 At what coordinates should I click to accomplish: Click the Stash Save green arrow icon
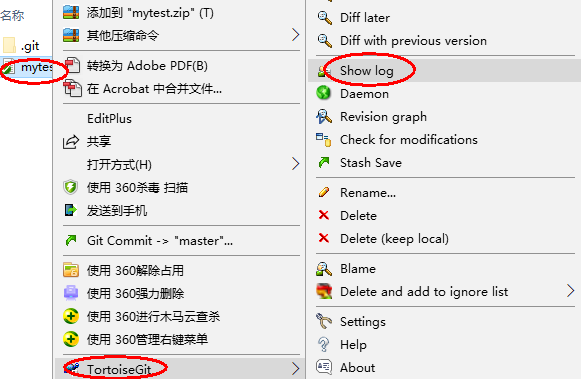[324, 162]
